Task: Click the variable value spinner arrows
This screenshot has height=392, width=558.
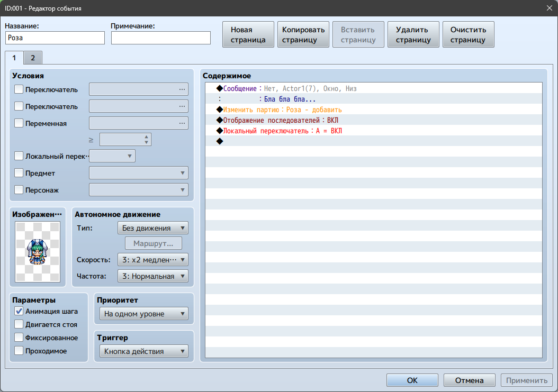Action: 146,140
